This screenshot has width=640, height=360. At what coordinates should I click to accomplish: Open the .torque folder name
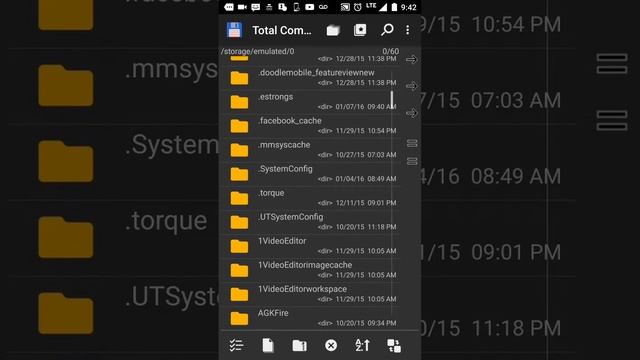point(271,193)
